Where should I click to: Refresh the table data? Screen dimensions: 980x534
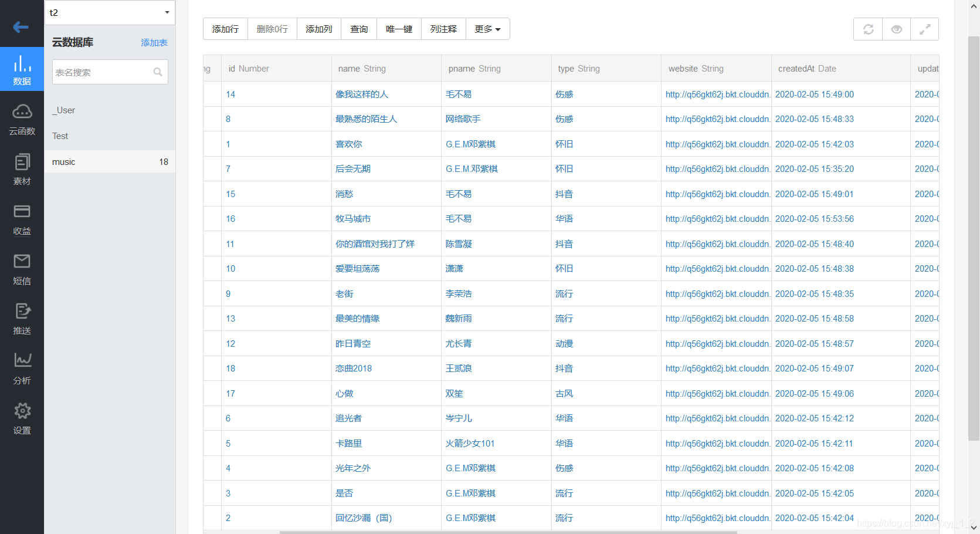coord(868,29)
